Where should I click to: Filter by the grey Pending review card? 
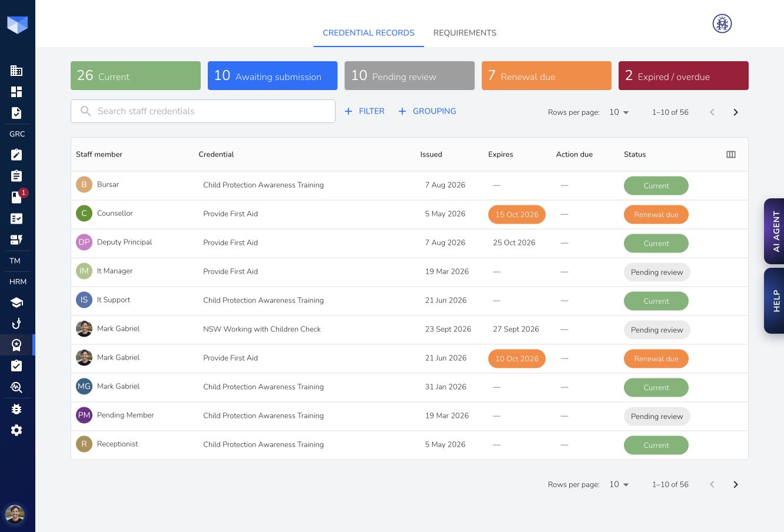point(410,76)
